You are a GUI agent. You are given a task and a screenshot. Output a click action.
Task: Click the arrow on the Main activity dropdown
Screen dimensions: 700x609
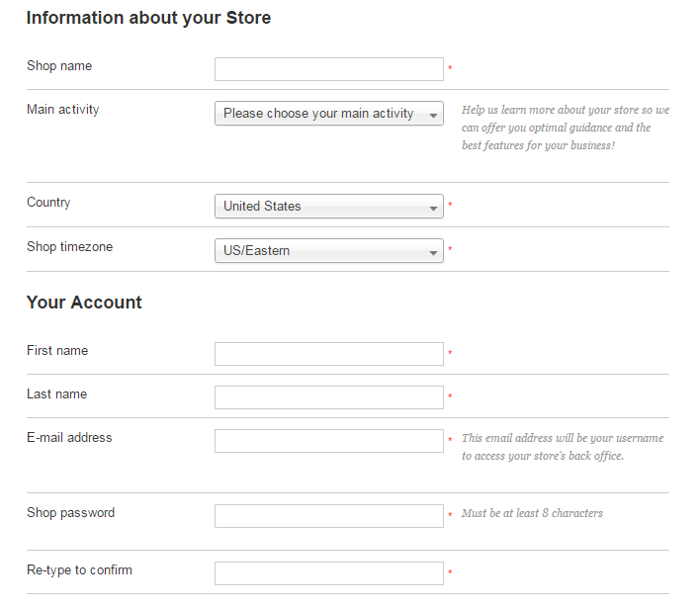[433, 116]
